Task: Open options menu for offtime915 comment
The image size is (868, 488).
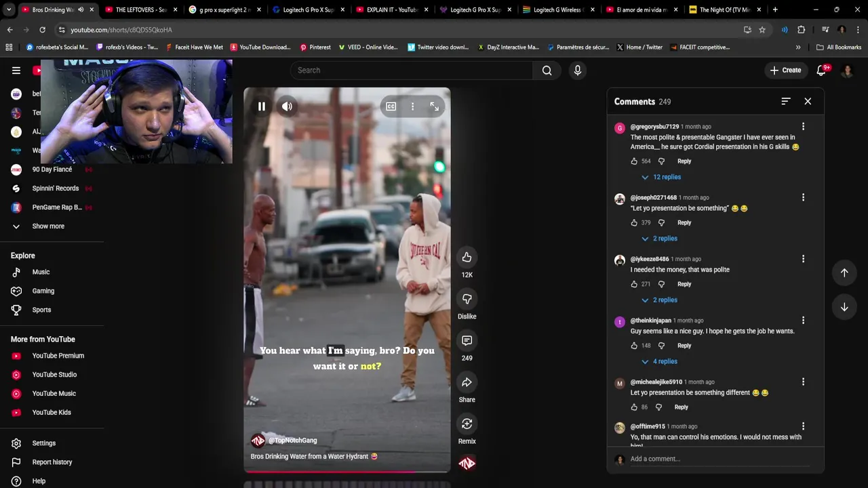Action: coord(803,426)
